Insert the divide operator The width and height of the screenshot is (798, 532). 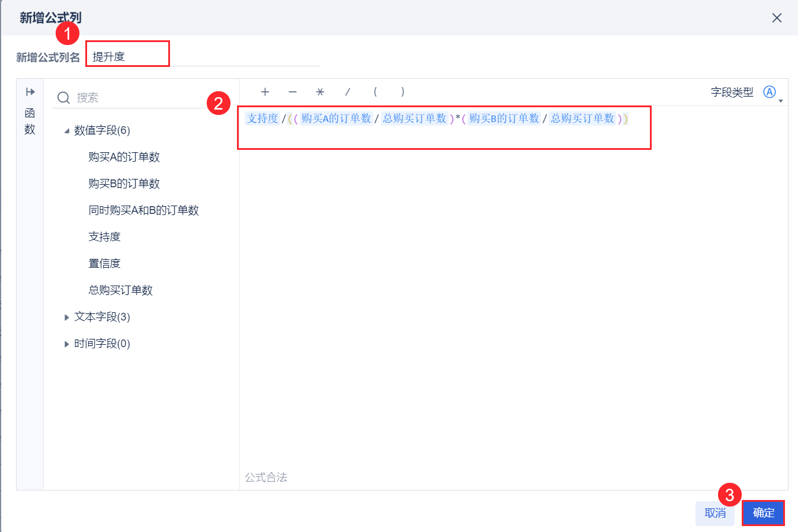click(348, 92)
